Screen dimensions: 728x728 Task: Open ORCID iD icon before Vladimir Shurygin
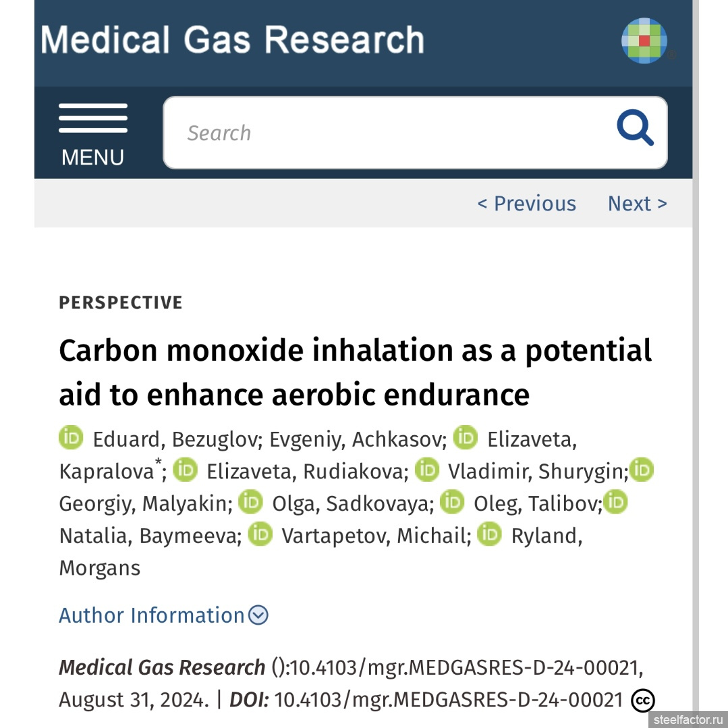pyautogui.click(x=426, y=470)
